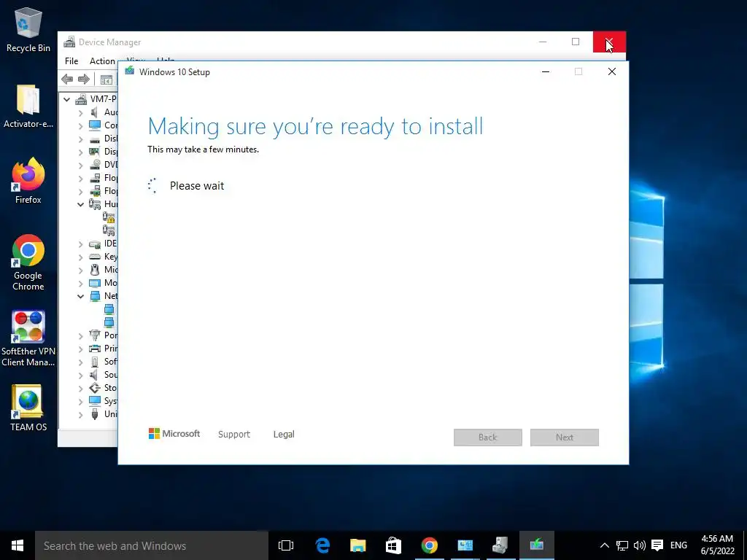
Task: Expand the Universal Serial Bus category arrow
Action: [80, 415]
